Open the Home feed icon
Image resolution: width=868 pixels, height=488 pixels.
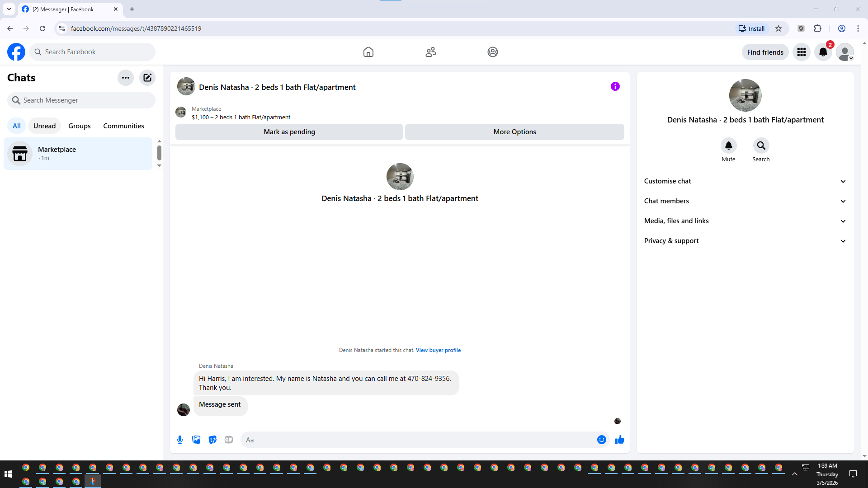coord(368,52)
